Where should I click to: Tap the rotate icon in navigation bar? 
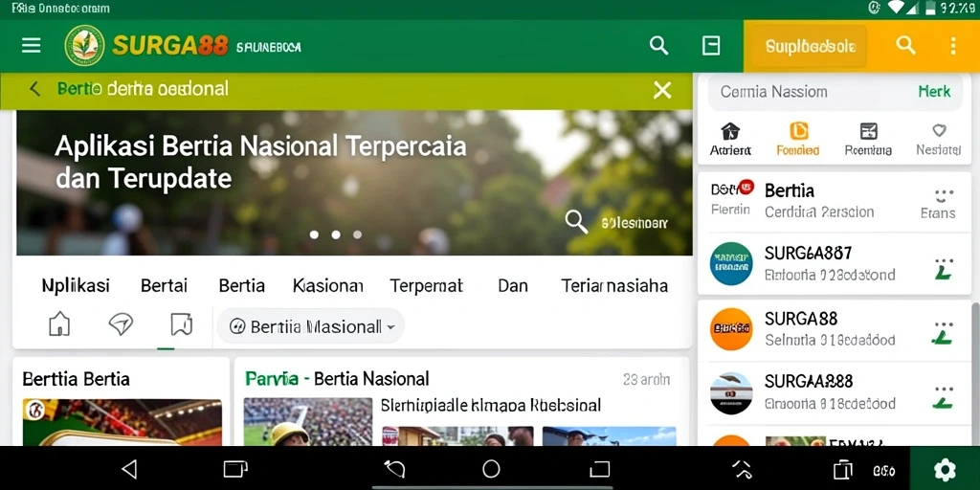point(394,469)
